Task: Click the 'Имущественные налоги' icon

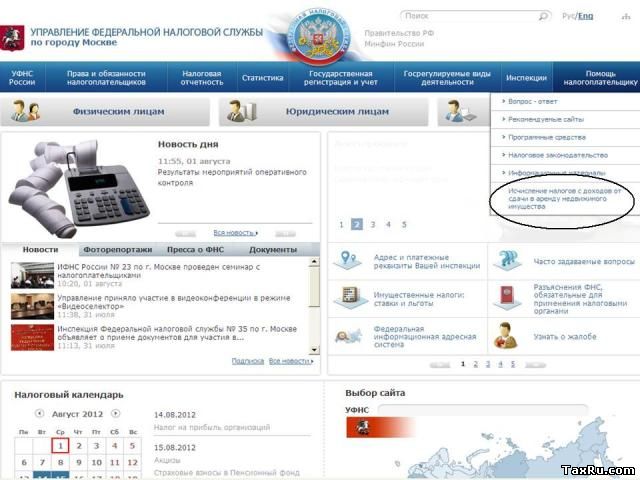Action: (x=350, y=296)
